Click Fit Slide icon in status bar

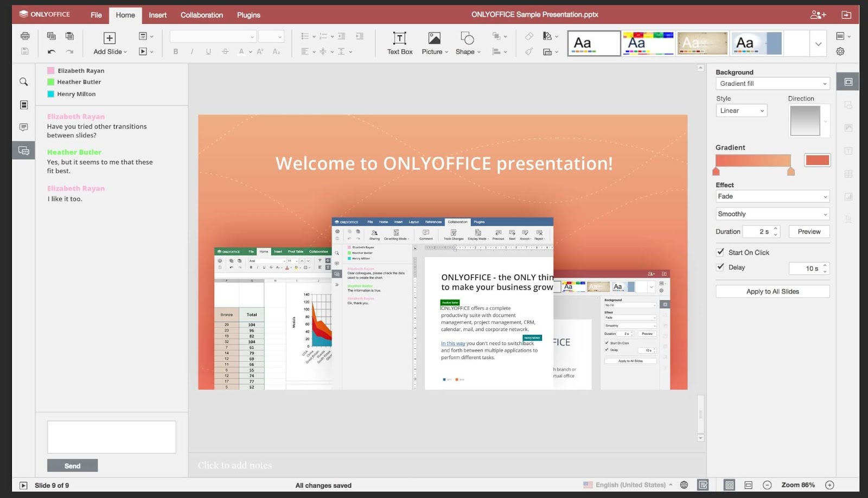pyautogui.click(x=730, y=485)
